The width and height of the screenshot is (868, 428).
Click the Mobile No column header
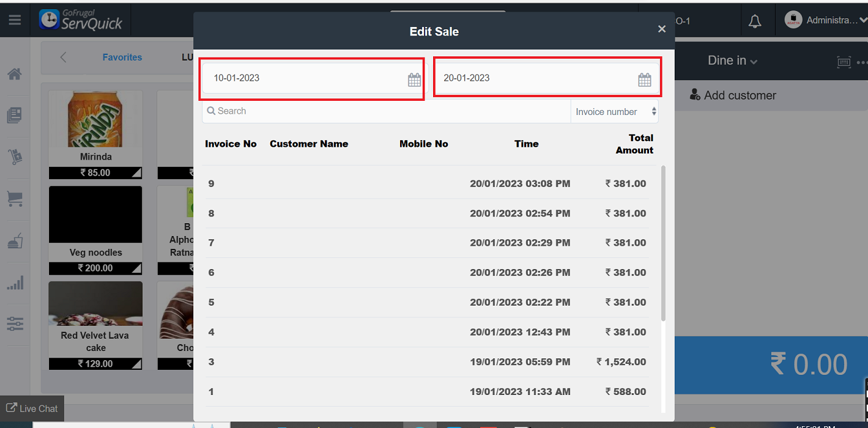tap(424, 144)
